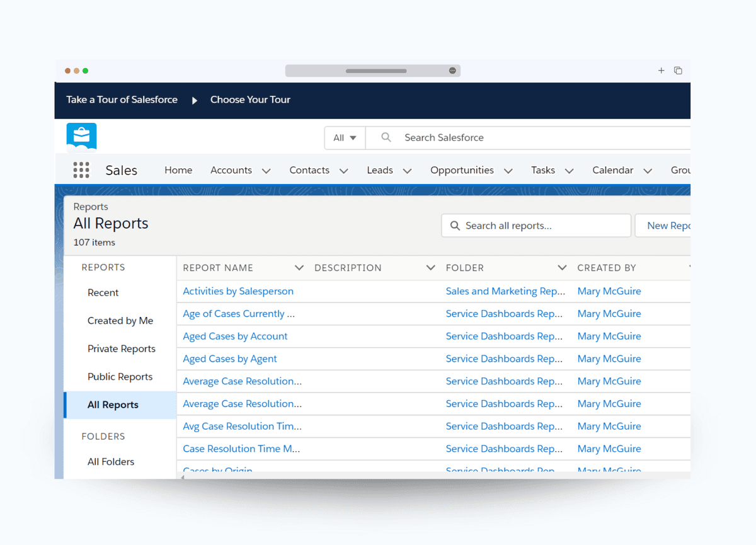
Task: Switch to the Accounts tab
Action: 231,170
